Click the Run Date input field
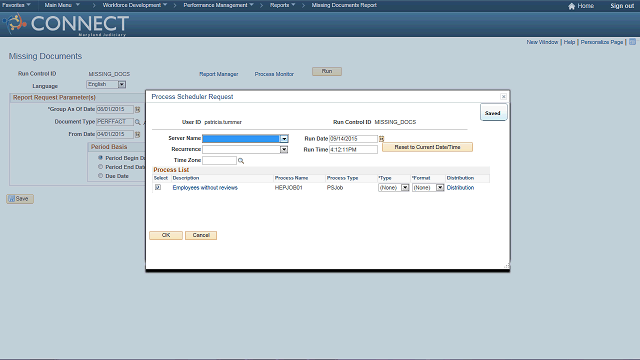This screenshot has width=640, height=360. point(353,139)
